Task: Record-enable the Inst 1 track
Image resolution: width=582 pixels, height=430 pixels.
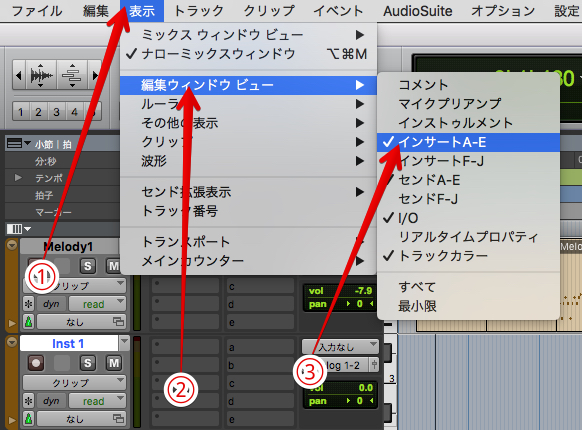Action: [x=36, y=363]
